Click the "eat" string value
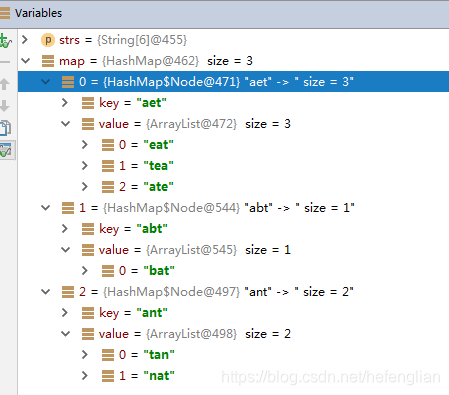Image resolution: width=449 pixels, height=395 pixels. coord(158,145)
